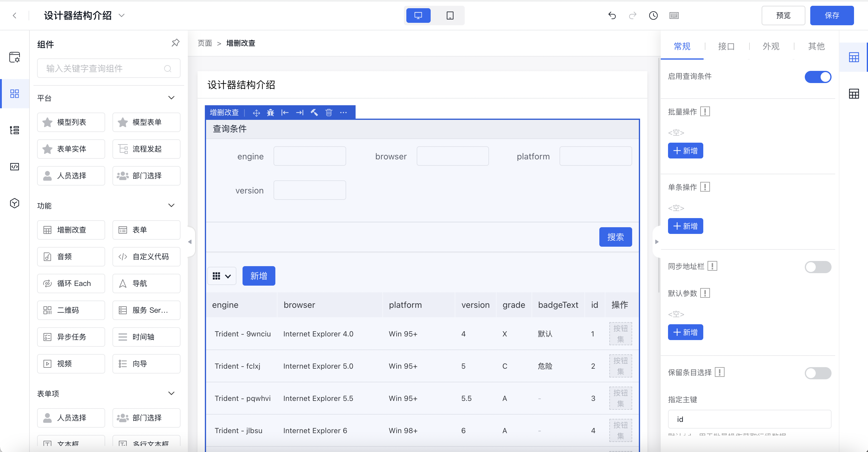
Task: Select the 模型列表 component
Action: click(71, 122)
